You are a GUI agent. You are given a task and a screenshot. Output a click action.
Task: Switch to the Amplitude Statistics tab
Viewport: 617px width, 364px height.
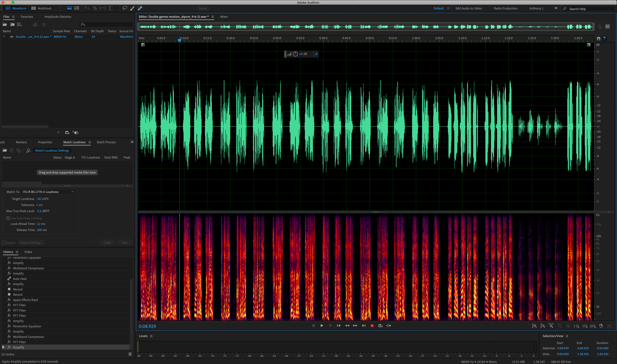pyautogui.click(x=58, y=17)
